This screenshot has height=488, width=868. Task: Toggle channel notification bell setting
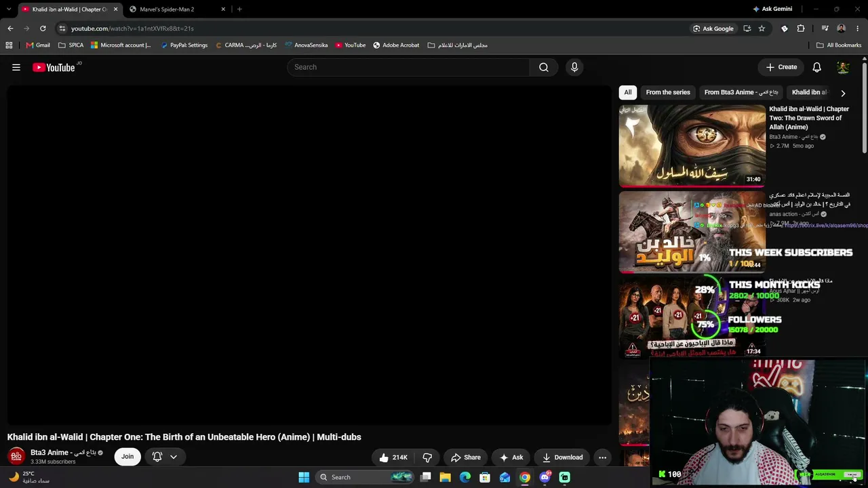165,457
